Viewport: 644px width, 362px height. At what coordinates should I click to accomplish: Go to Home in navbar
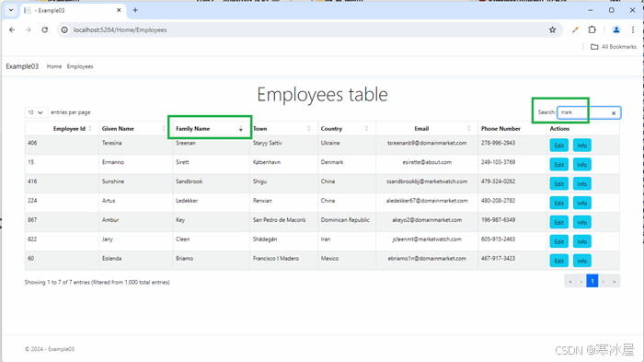(54, 66)
